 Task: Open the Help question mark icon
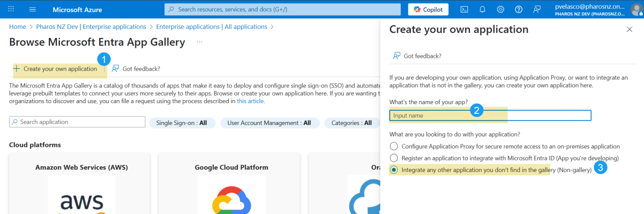[519, 9]
